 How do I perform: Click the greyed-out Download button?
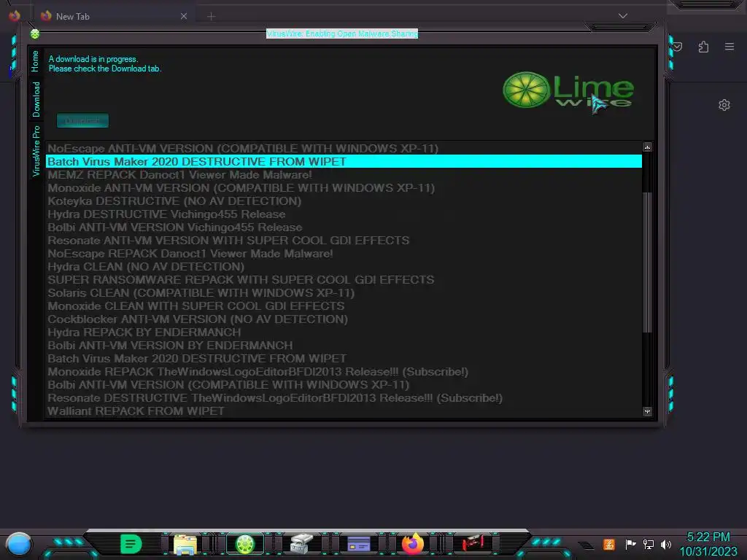coord(82,120)
